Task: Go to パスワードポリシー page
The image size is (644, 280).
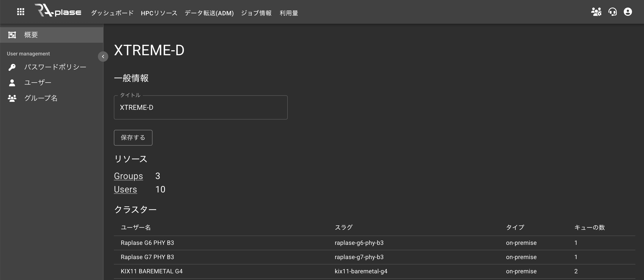Action: (52, 67)
